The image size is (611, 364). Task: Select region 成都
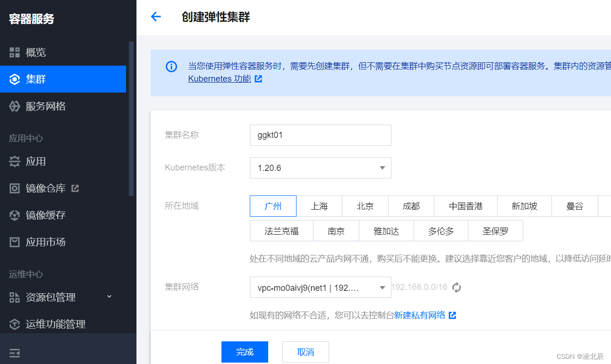coord(411,206)
